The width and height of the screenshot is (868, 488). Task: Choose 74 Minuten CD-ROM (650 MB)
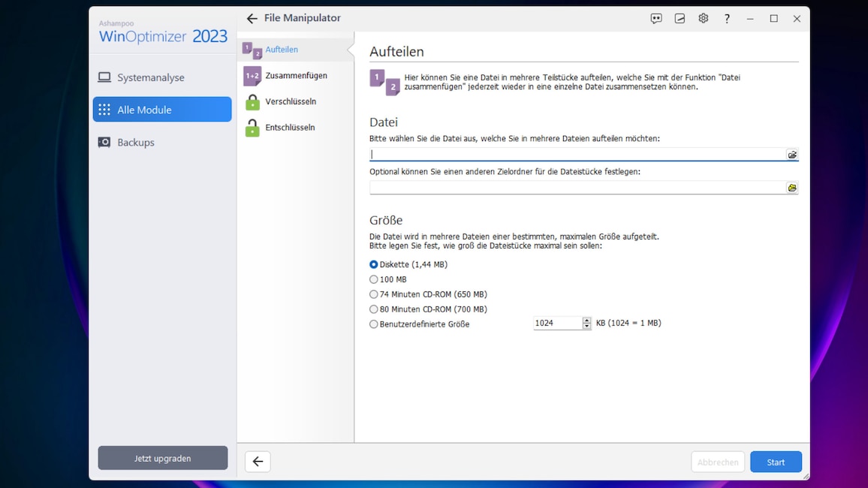[x=374, y=294]
